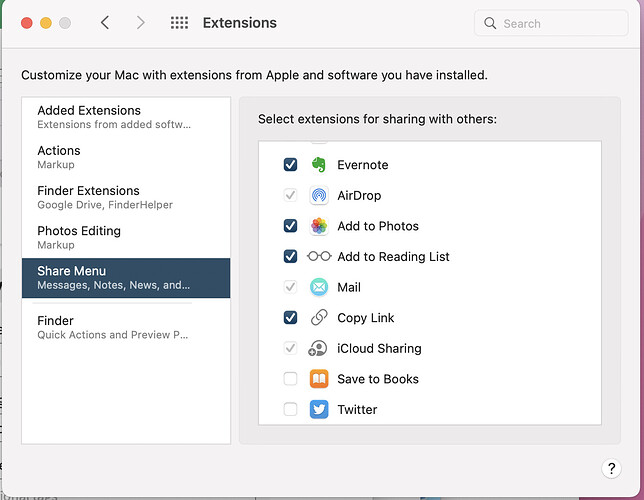The image size is (644, 500).
Task: Click the Mail envelope icon
Action: point(319,287)
